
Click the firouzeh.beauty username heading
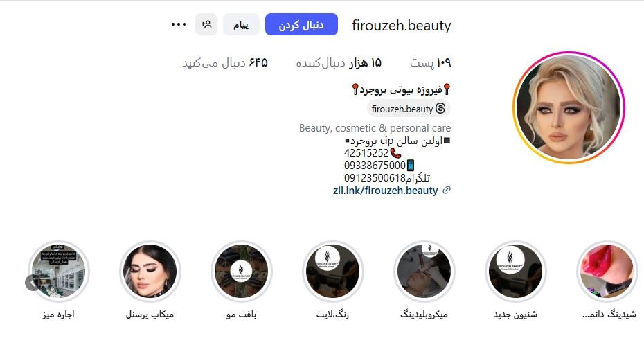click(x=401, y=26)
